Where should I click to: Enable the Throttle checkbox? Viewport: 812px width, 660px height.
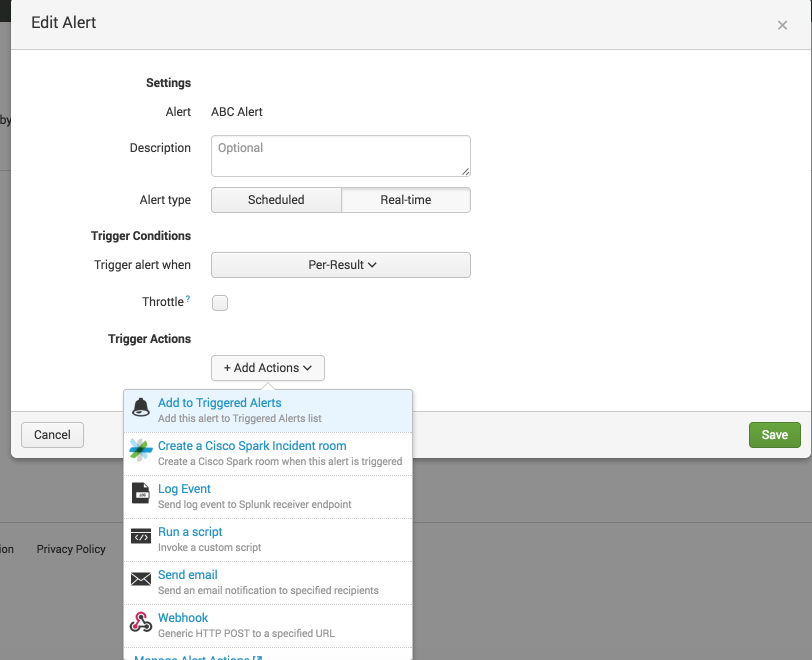[x=220, y=303]
